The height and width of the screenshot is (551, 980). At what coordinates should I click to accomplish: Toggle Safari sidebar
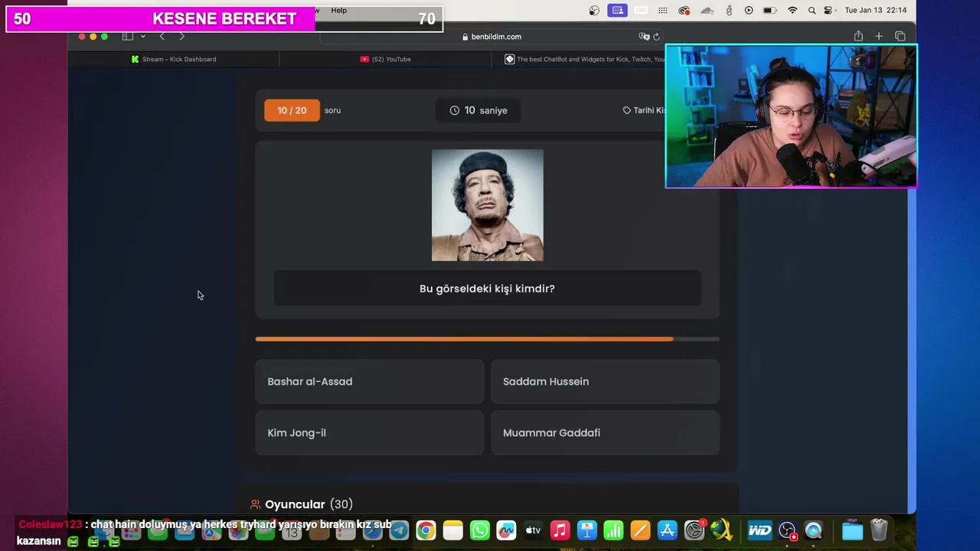coord(128,36)
